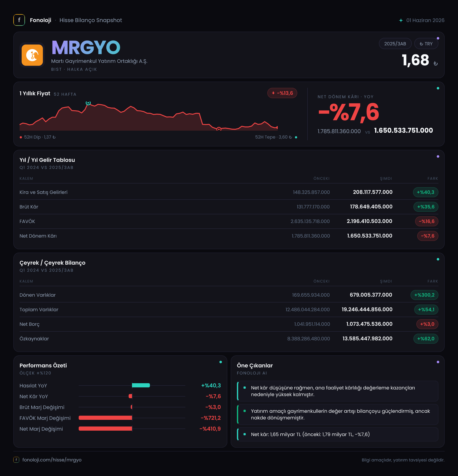Open the fonoloji.com/hisse/mrgyo link

click(x=52, y=460)
